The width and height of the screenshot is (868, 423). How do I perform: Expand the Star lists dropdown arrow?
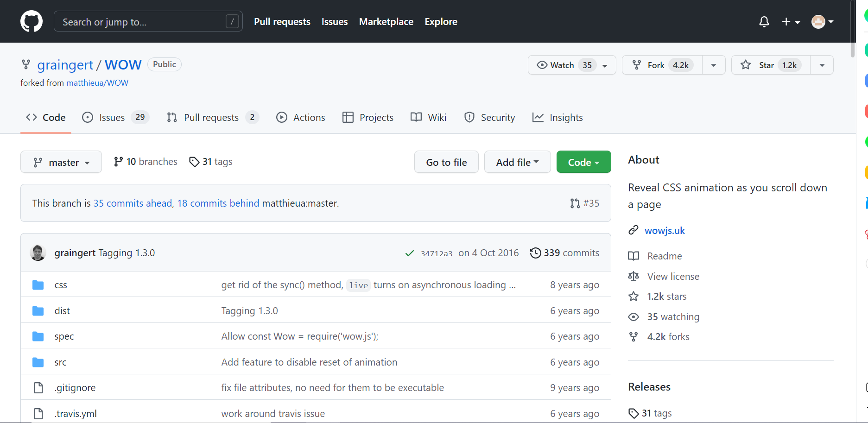(822, 65)
